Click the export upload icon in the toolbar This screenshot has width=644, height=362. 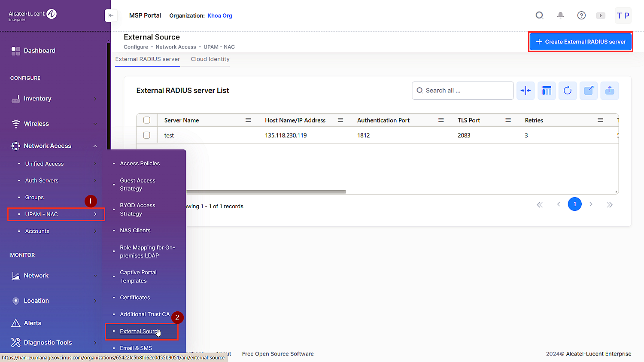(x=610, y=91)
